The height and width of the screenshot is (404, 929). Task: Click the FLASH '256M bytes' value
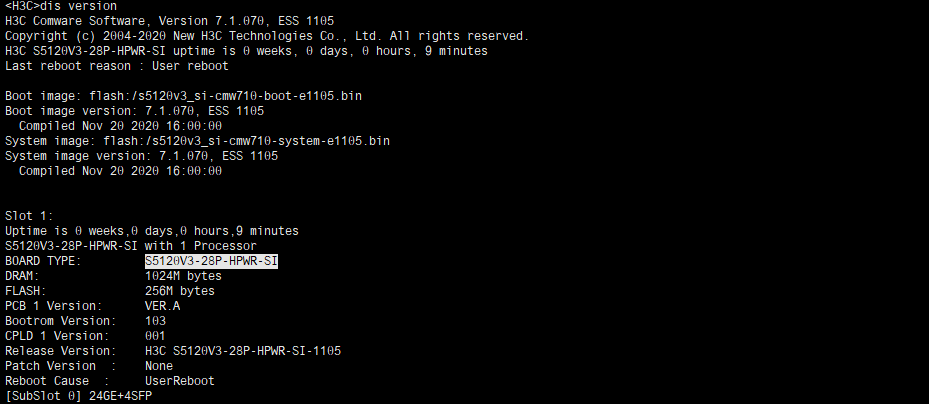click(180, 291)
